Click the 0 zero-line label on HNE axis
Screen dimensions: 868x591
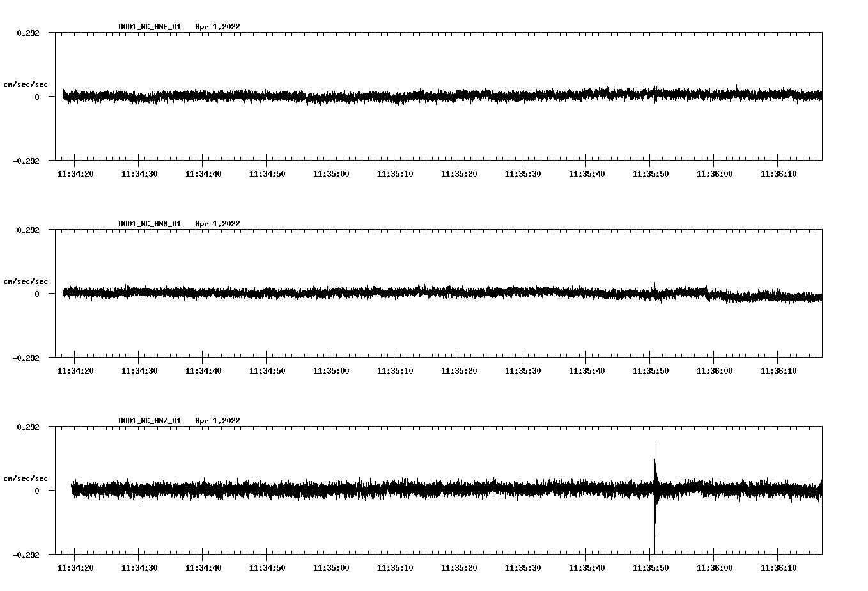[x=37, y=97]
